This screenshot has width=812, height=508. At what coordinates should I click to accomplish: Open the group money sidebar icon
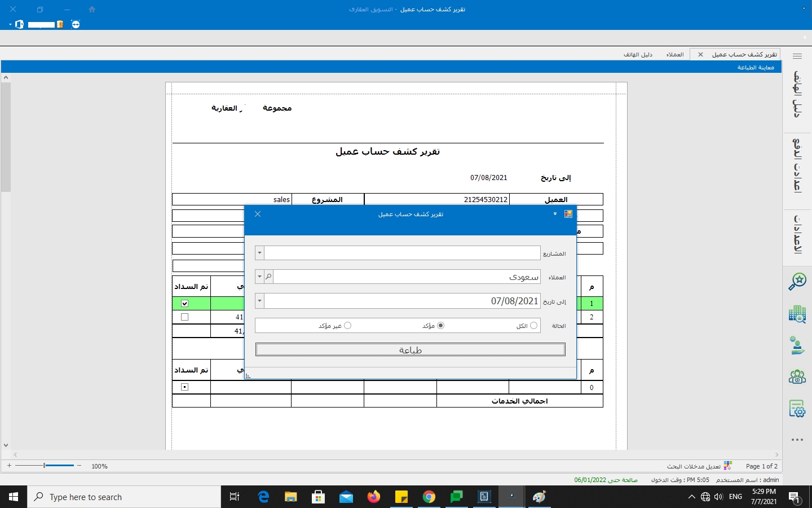coord(797,377)
